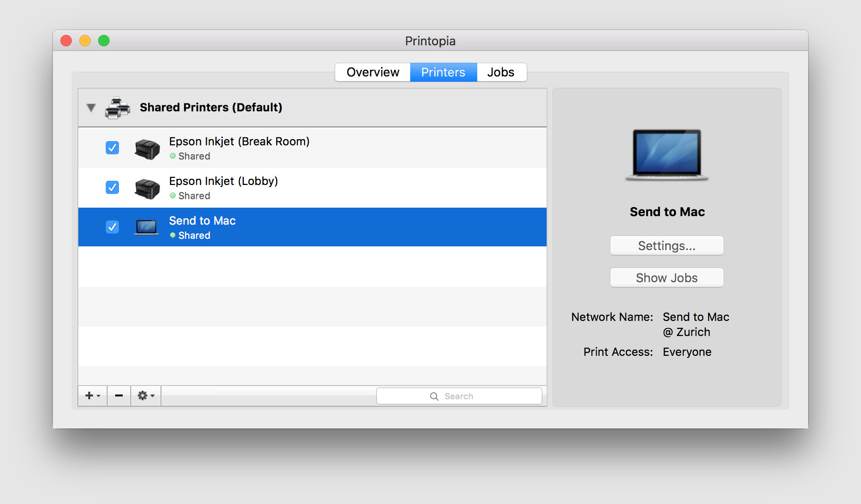The width and height of the screenshot is (861, 504).
Task: Click the Shared Printers (Default) header text
Action: (x=211, y=108)
